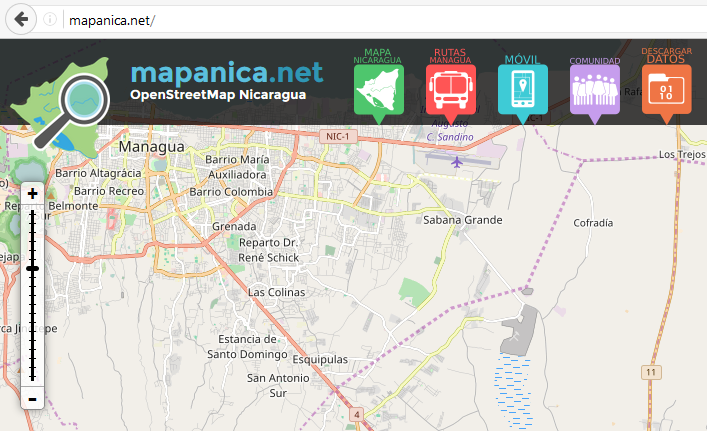
Task: Click the airport plane symbol on map
Action: [457, 161]
